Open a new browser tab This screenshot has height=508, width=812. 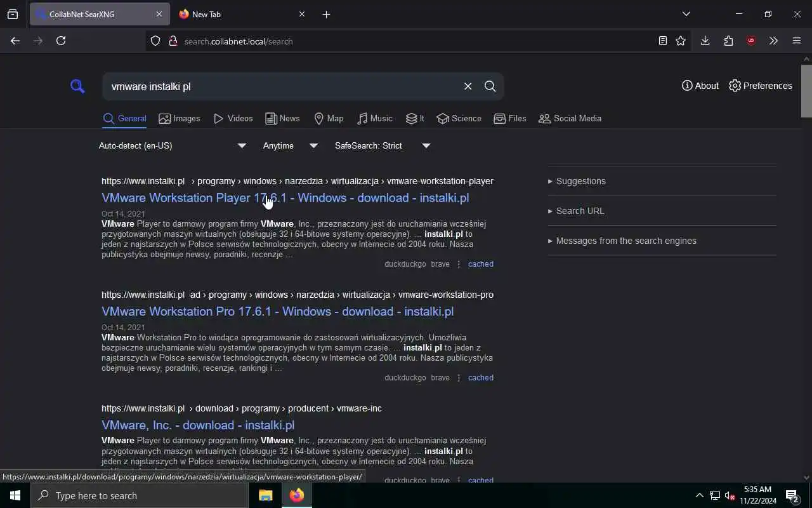[326, 14]
